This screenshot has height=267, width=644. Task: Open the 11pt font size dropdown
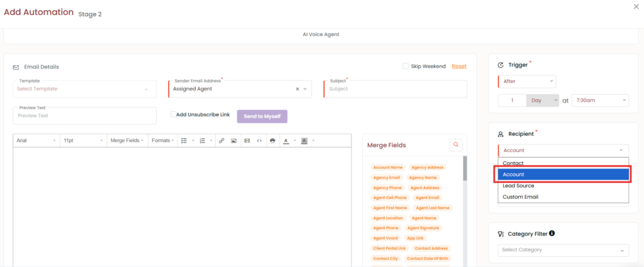[x=84, y=140]
